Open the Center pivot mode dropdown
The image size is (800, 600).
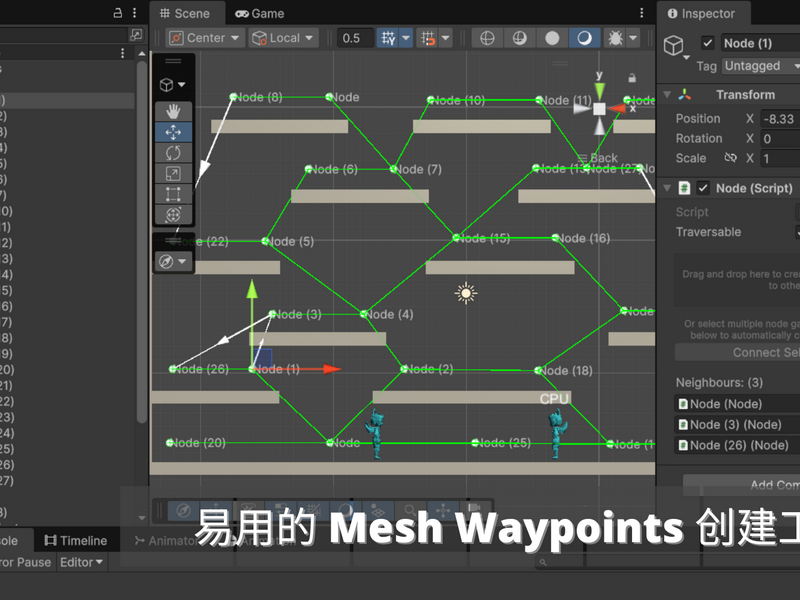coord(205,38)
